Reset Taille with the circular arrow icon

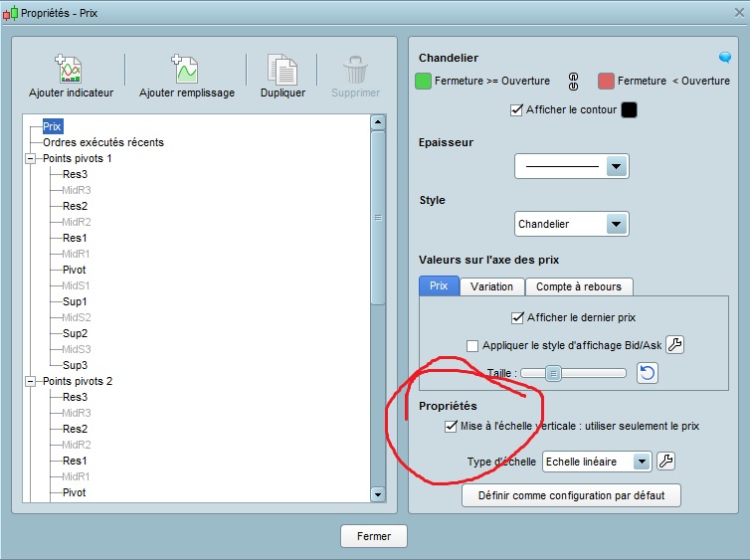coord(648,373)
